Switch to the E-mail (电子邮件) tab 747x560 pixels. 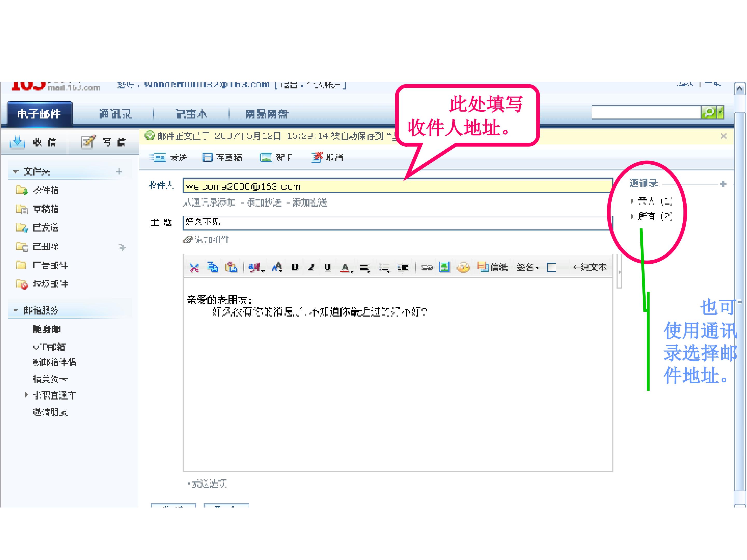(39, 114)
